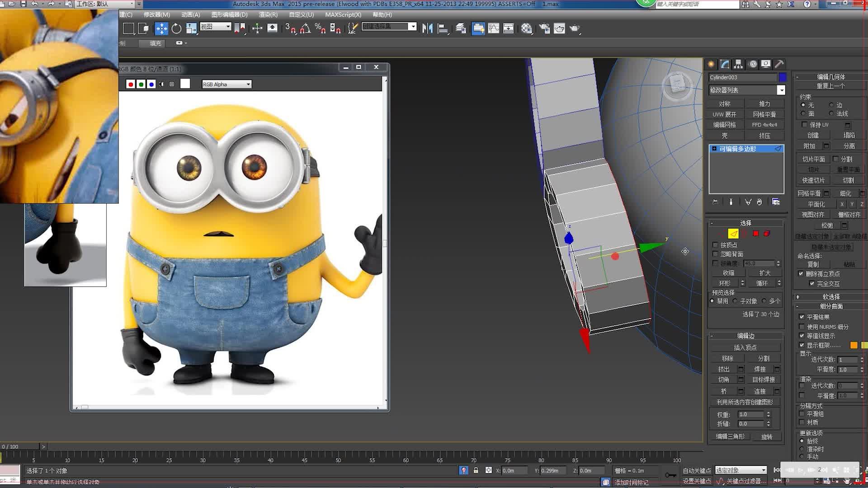This screenshot has height=488, width=868.
Task: Click the 网格平滑 modifier button
Action: [x=764, y=114]
